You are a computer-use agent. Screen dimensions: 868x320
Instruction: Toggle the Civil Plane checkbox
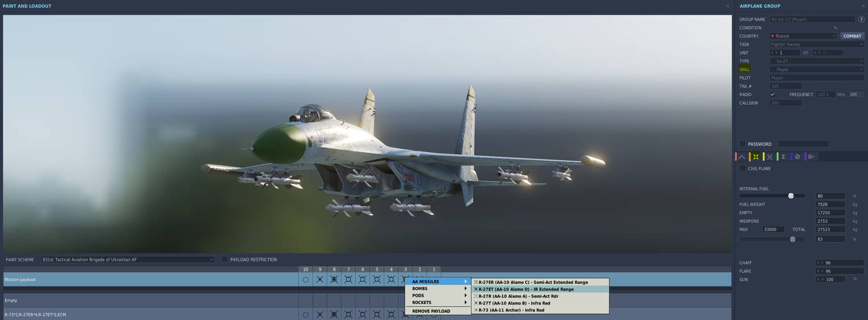(x=742, y=168)
